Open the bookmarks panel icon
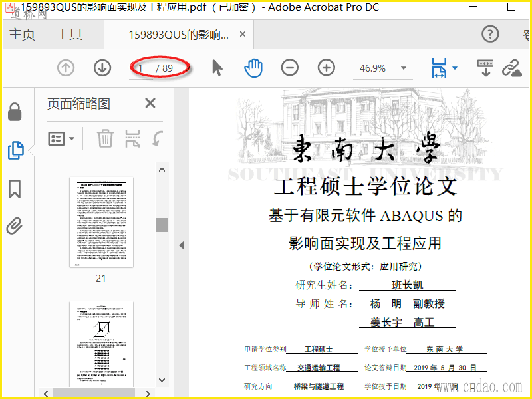This screenshot has width=532, height=399. click(15, 189)
